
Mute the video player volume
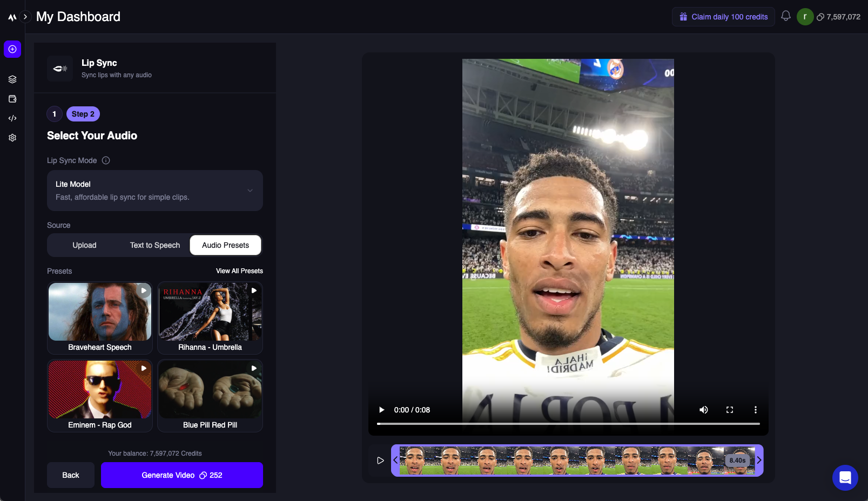click(703, 410)
